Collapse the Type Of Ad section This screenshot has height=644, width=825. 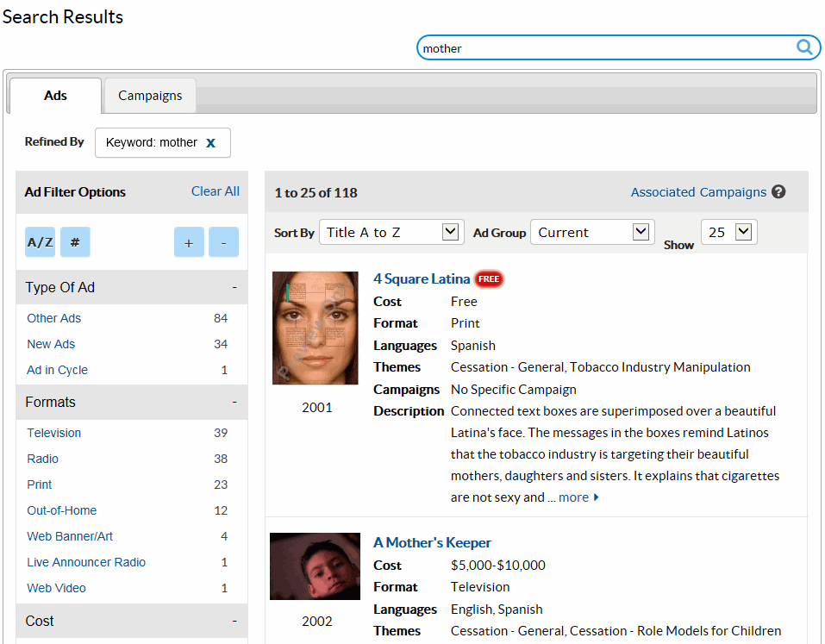coord(234,288)
